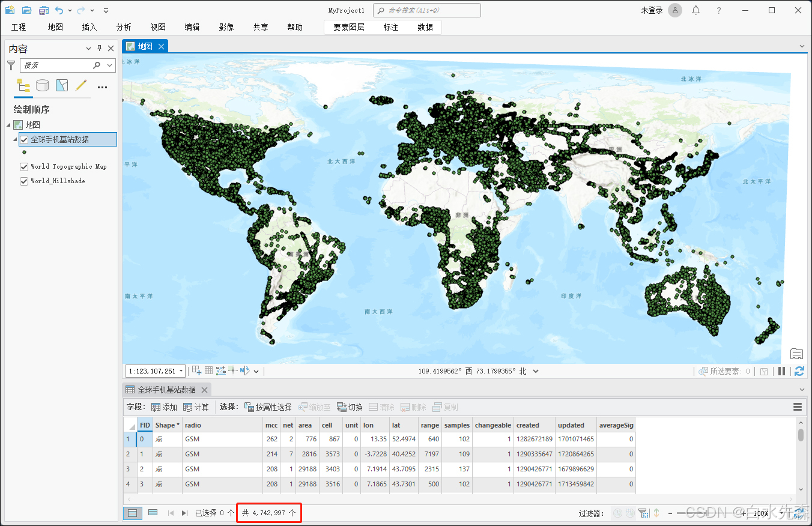
Task: Switch to List By Data Source view
Action: 42,85
